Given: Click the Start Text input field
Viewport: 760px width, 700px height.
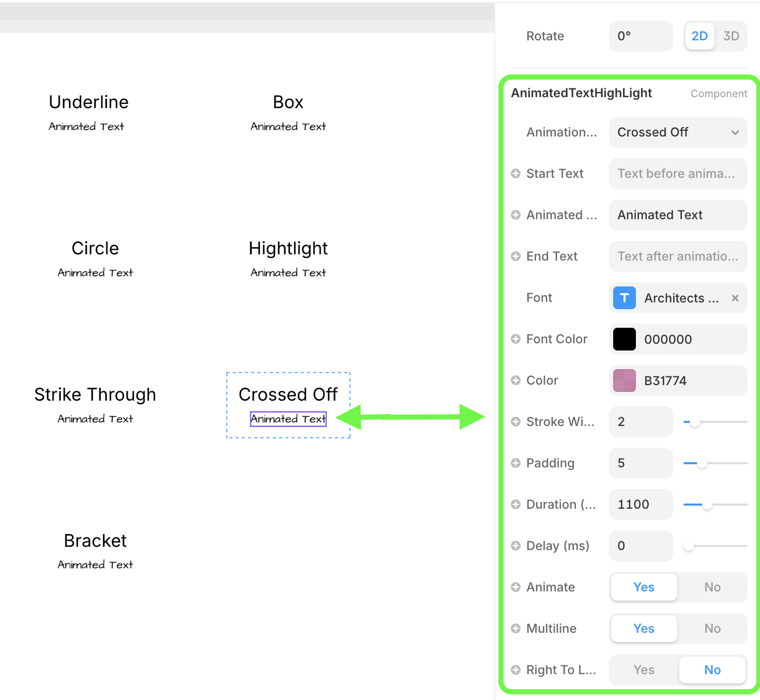Looking at the screenshot, I should tap(677, 174).
